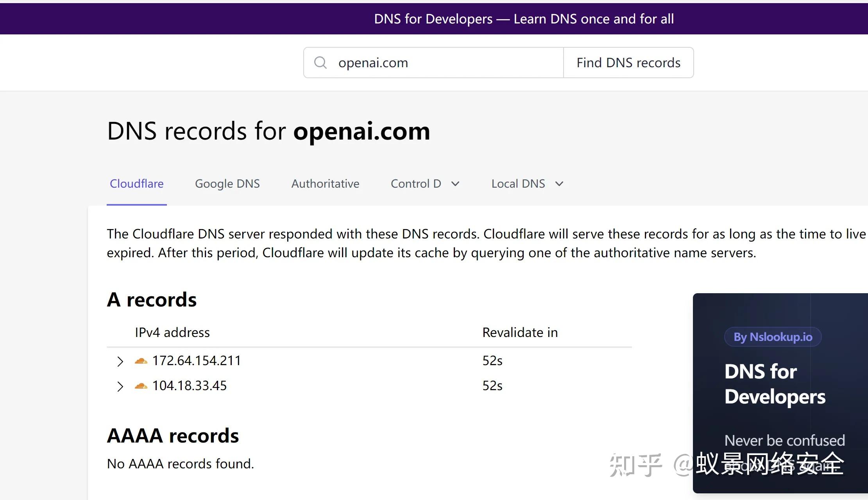The height and width of the screenshot is (500, 868).
Task: Open the Local DNS dropdown arrow
Action: coord(559,184)
